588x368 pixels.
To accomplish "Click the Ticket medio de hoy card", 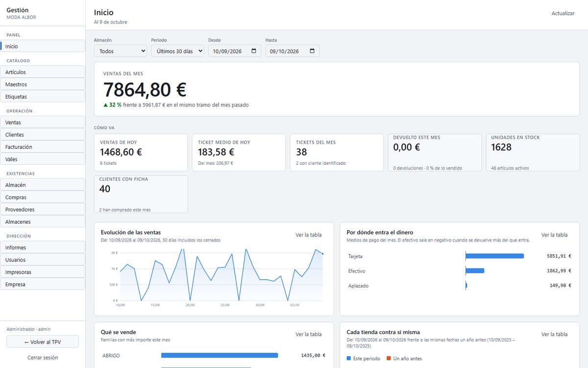I will (x=239, y=153).
